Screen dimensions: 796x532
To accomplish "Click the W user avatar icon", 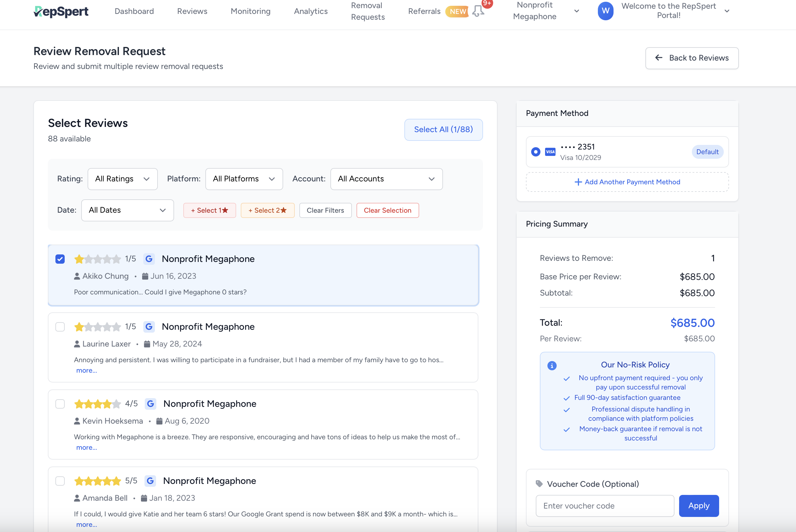I will click(x=605, y=11).
